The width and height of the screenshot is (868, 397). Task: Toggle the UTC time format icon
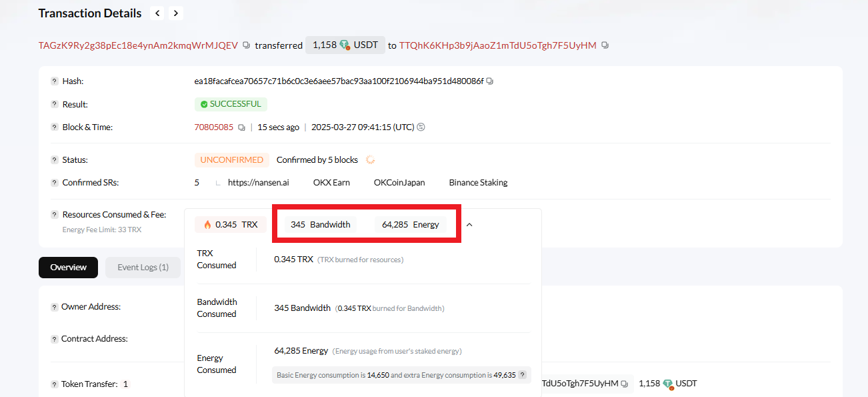tap(421, 127)
